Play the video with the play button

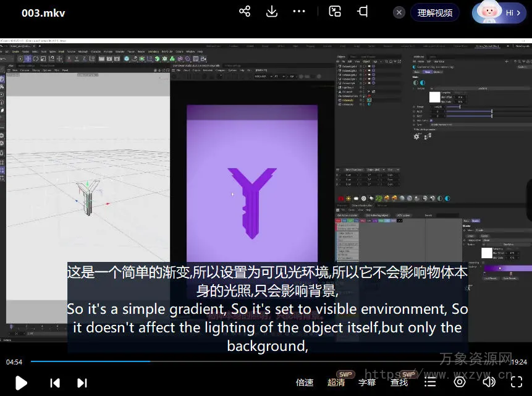pos(21,383)
